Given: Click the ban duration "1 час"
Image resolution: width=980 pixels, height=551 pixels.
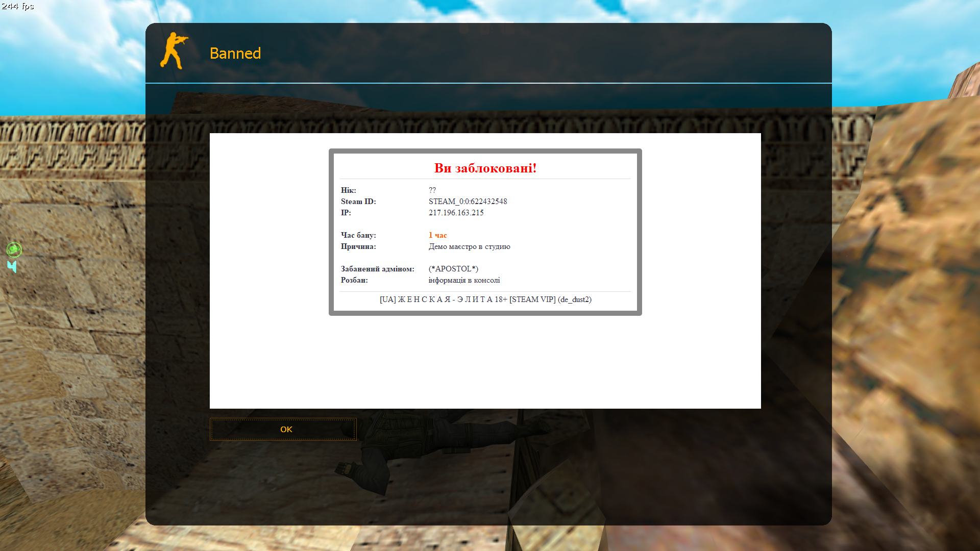Looking at the screenshot, I should (x=438, y=235).
